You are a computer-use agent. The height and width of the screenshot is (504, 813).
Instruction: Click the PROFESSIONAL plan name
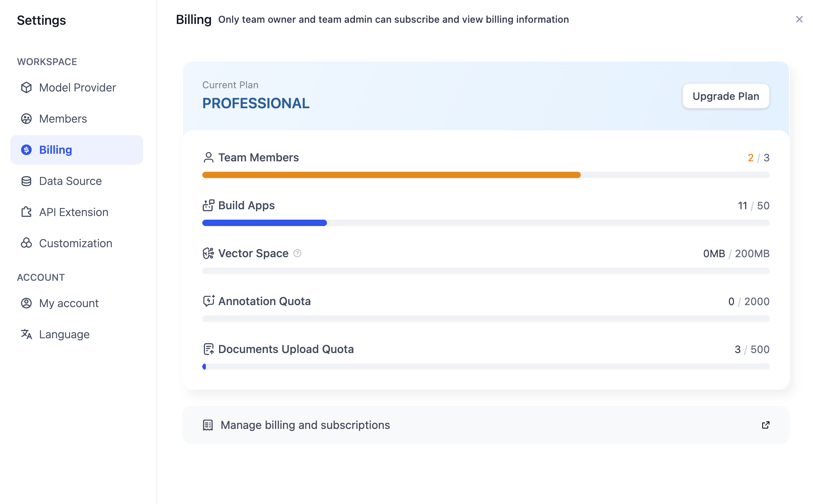(256, 103)
